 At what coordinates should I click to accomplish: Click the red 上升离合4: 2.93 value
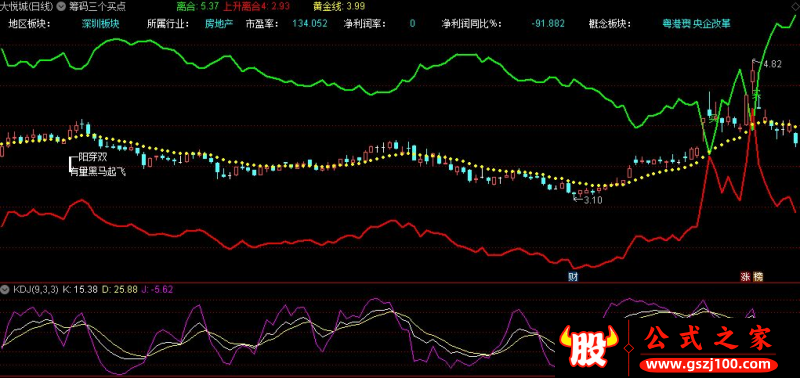257,8
